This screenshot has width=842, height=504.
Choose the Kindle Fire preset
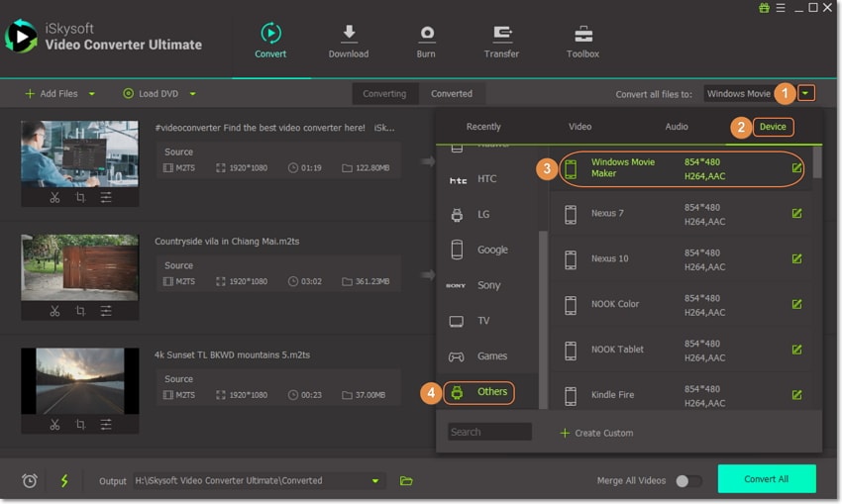pos(681,393)
